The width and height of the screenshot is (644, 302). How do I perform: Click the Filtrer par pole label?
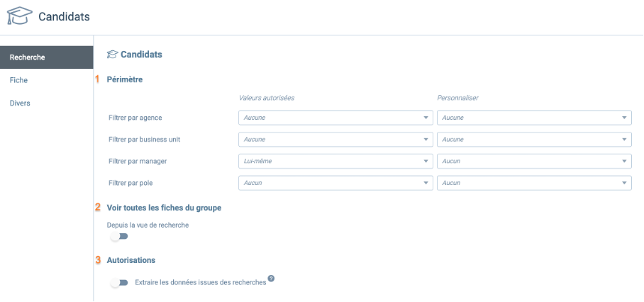131,183
